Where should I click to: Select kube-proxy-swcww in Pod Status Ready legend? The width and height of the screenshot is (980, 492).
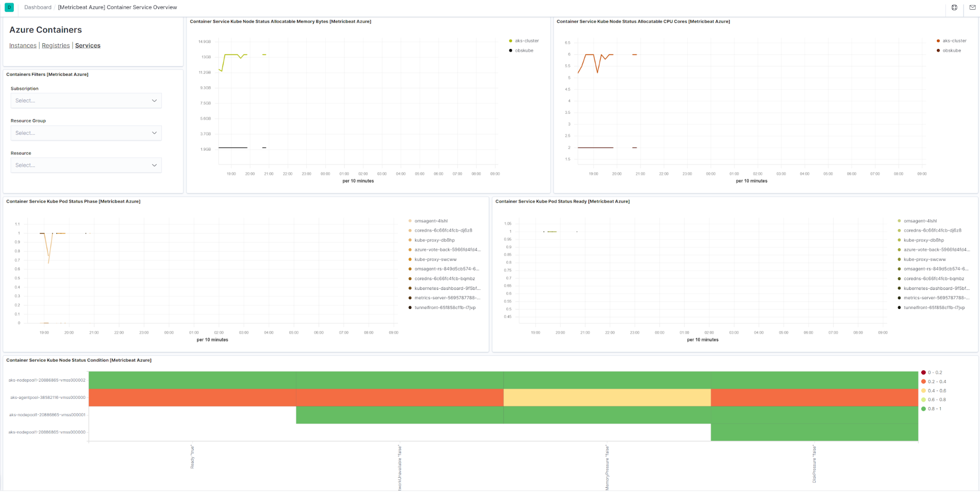[x=922, y=259]
